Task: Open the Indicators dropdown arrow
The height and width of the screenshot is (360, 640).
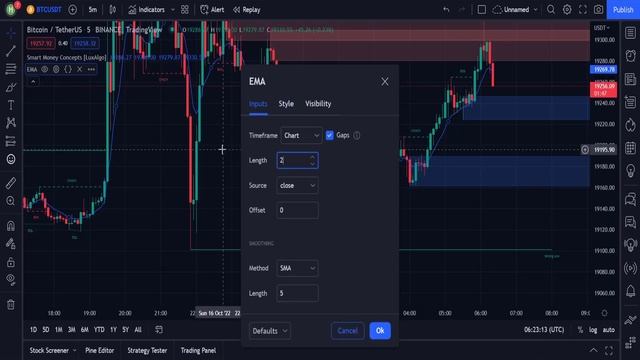Action: pos(173,10)
